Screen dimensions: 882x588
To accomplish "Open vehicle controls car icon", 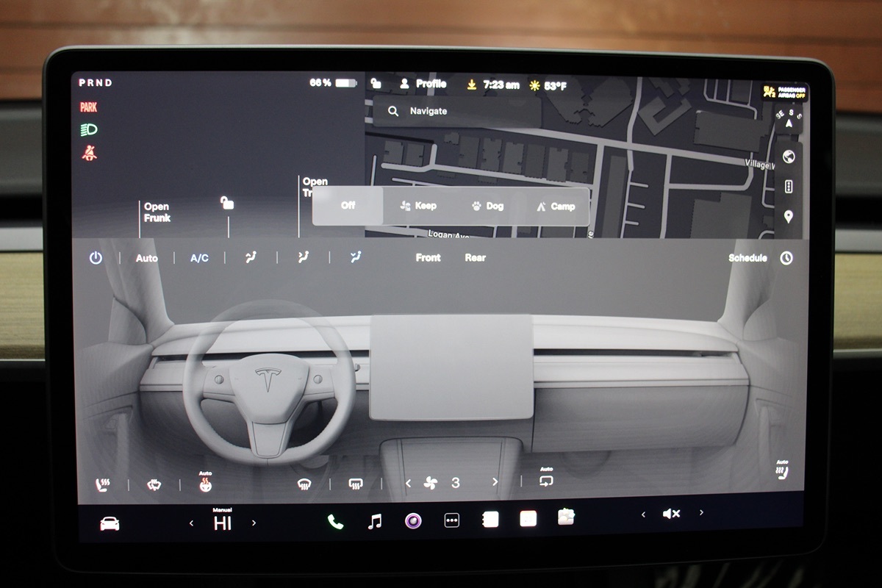I will tap(110, 523).
